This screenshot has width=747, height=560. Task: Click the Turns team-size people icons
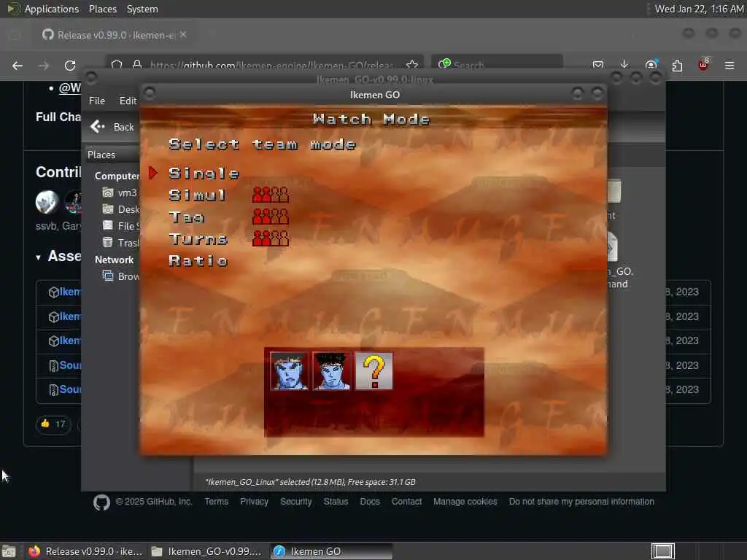[x=271, y=238]
